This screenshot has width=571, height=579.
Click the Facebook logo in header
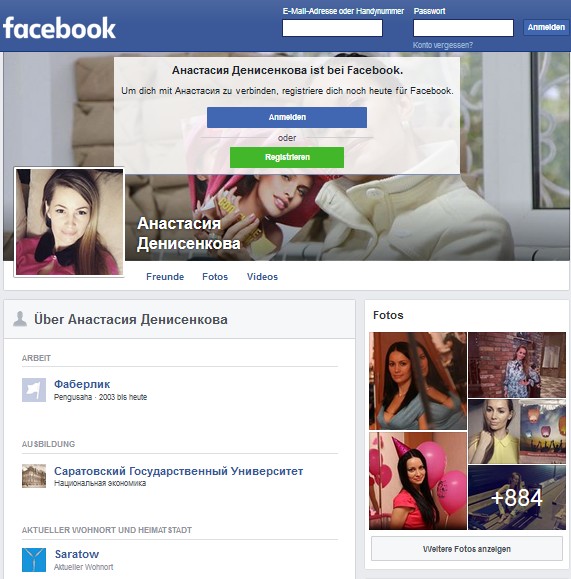59,28
